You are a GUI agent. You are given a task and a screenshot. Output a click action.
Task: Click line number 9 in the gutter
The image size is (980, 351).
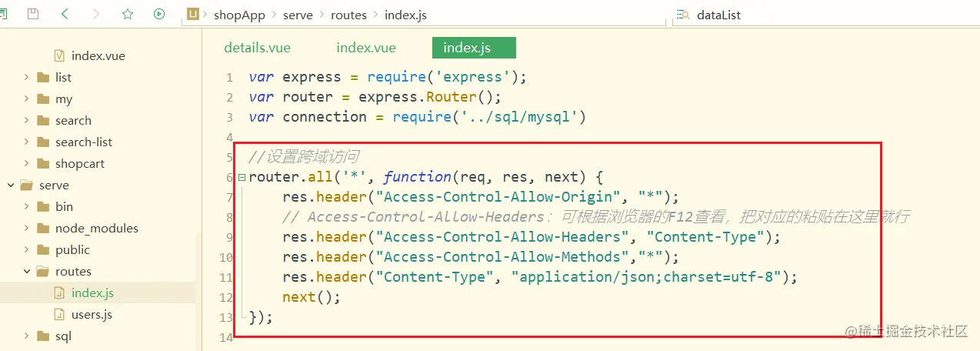pos(228,238)
